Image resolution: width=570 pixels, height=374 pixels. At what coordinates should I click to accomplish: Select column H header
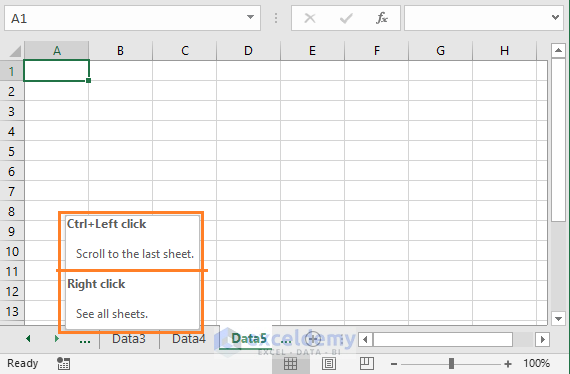(505, 51)
